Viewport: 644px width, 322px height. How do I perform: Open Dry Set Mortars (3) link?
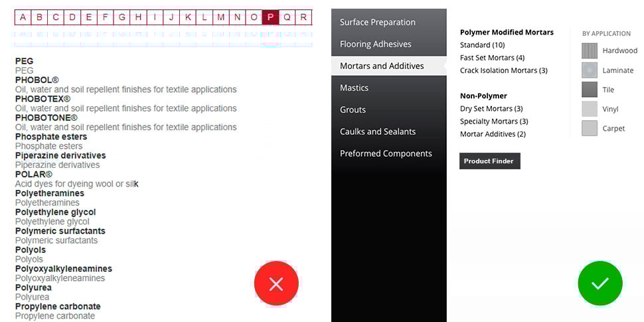tap(491, 109)
